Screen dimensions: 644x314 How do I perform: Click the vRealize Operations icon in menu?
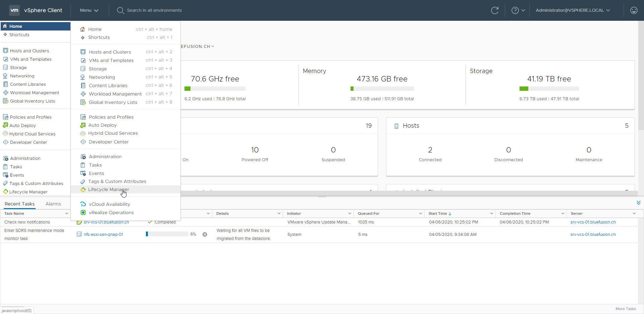pyautogui.click(x=83, y=212)
